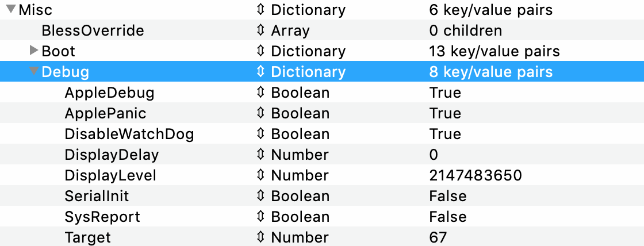The image size is (644, 246).
Task: Select the Target key name
Action: (x=87, y=237)
